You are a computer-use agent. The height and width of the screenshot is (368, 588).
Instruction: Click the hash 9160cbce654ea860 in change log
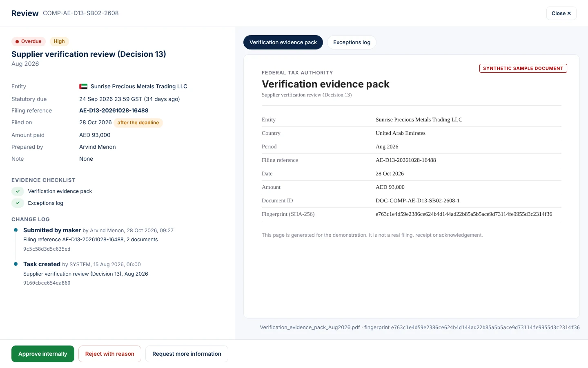click(47, 283)
